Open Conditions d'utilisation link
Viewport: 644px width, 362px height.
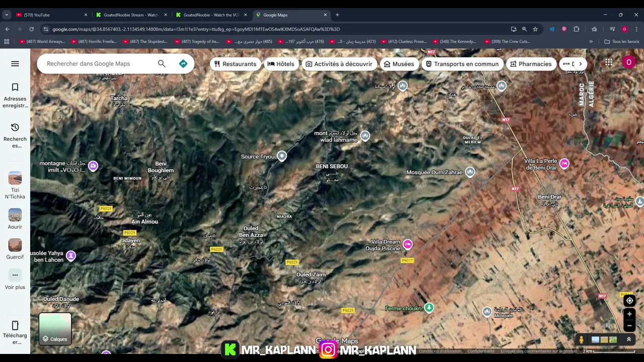pyautogui.click(x=440, y=351)
